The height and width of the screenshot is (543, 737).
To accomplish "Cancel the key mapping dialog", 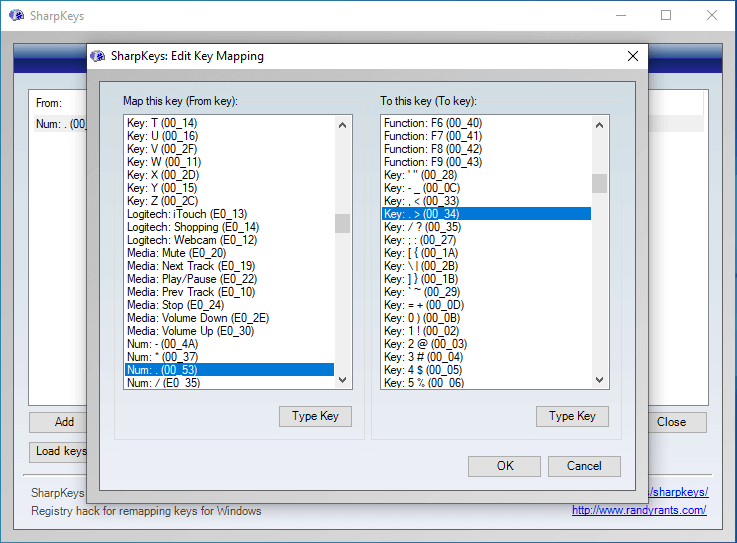I will coord(584,466).
